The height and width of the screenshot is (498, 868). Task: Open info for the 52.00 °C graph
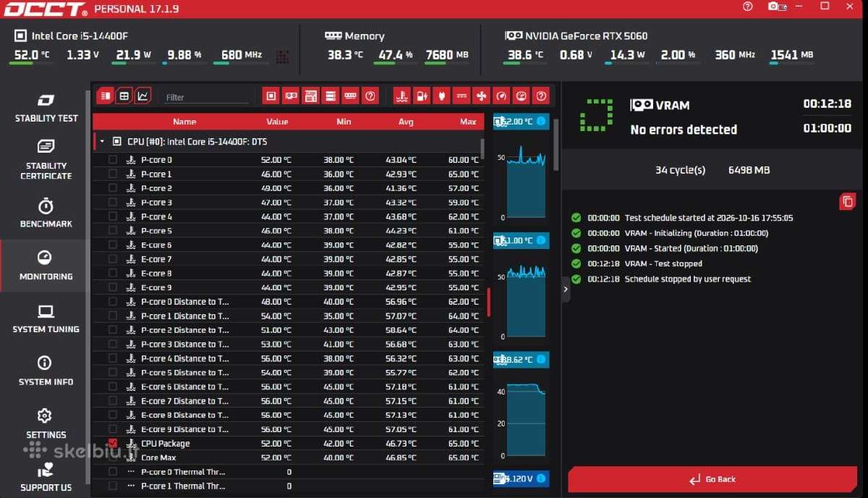click(541, 121)
